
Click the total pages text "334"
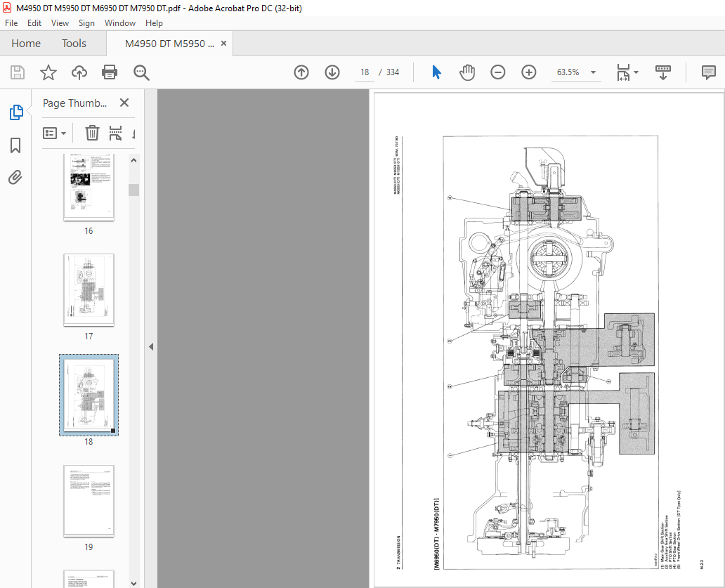tap(393, 72)
